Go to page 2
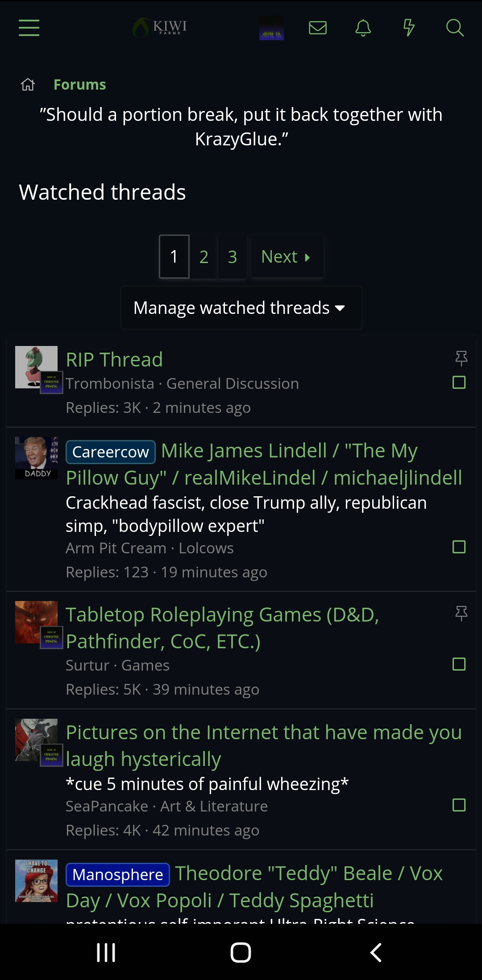This screenshot has height=980, width=482. (204, 256)
